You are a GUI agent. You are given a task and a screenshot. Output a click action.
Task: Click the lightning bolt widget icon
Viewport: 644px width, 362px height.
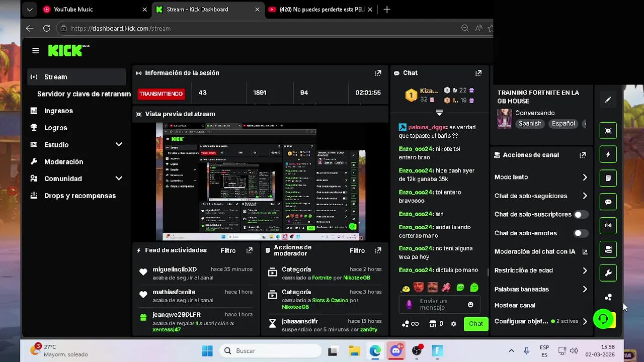tap(608, 154)
